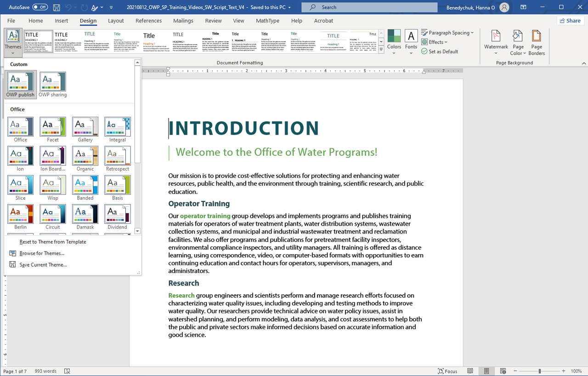The image size is (588, 376).
Task: Select the OWP sharing custom theme
Action: (x=52, y=85)
